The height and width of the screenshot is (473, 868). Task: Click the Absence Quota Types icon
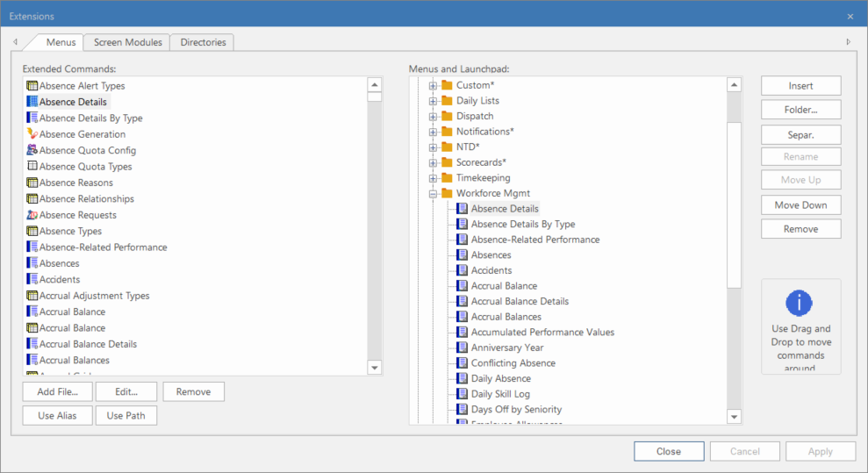(x=32, y=166)
